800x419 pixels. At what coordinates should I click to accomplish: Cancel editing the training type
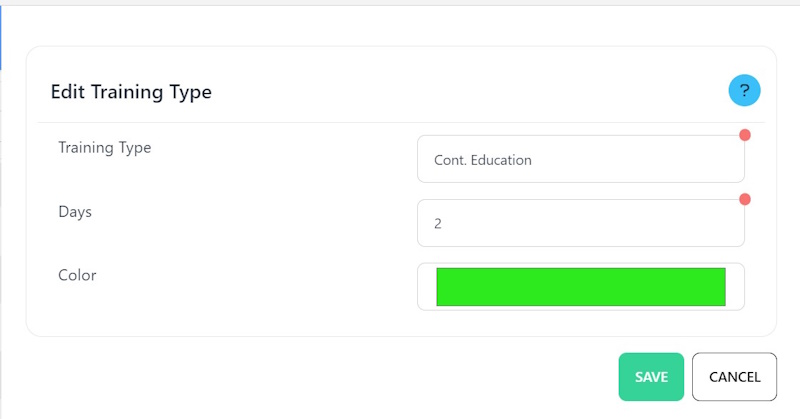click(x=734, y=377)
